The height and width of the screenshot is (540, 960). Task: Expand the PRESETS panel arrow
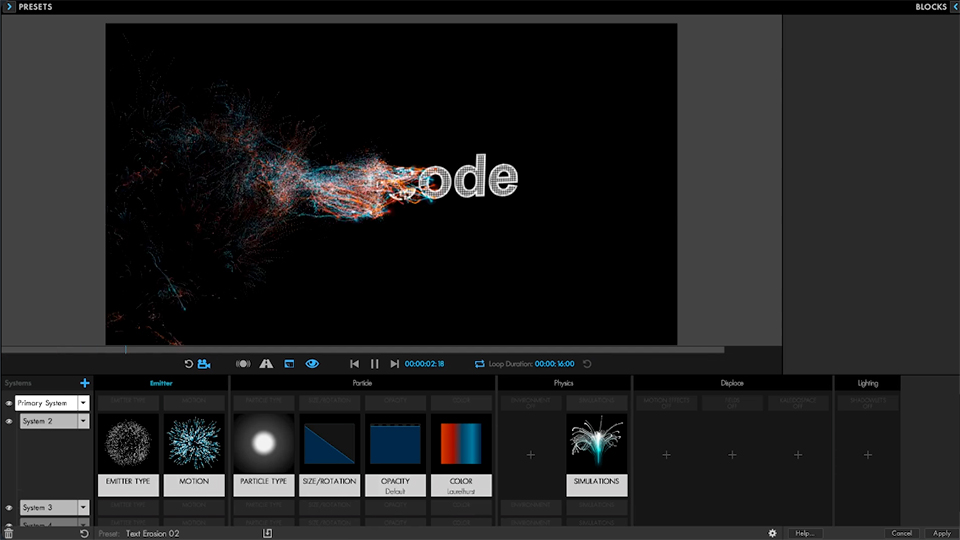pos(9,7)
